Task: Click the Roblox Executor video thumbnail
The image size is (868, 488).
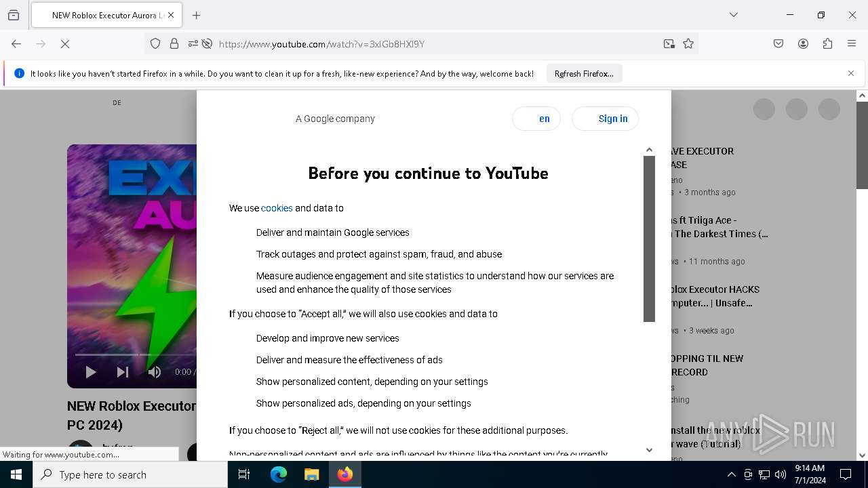Action: 132,266
